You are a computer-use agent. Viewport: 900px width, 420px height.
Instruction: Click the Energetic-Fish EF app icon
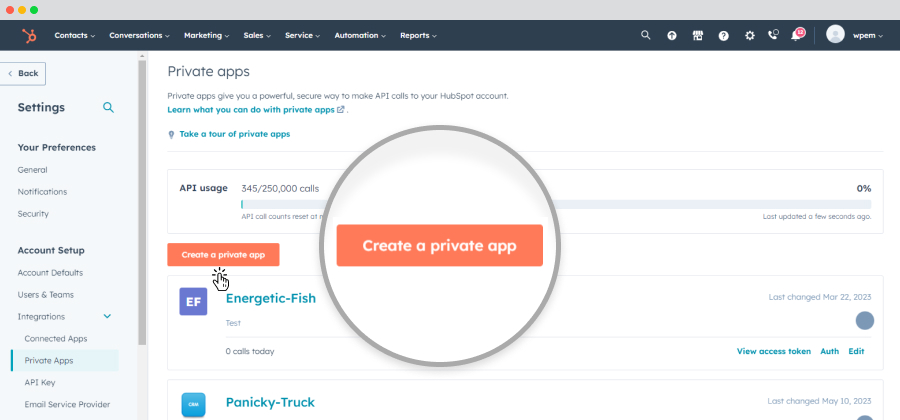pyautogui.click(x=193, y=302)
